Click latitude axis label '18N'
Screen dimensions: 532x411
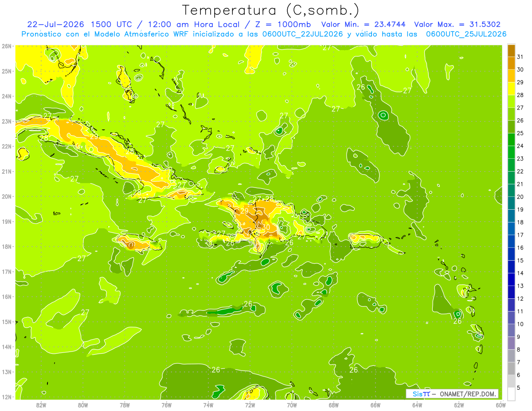(x=6, y=247)
